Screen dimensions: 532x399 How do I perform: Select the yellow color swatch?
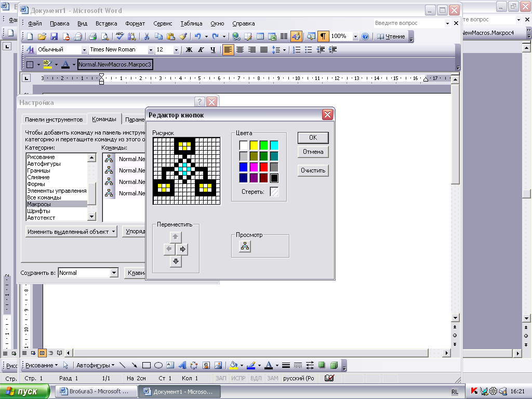[x=254, y=145]
